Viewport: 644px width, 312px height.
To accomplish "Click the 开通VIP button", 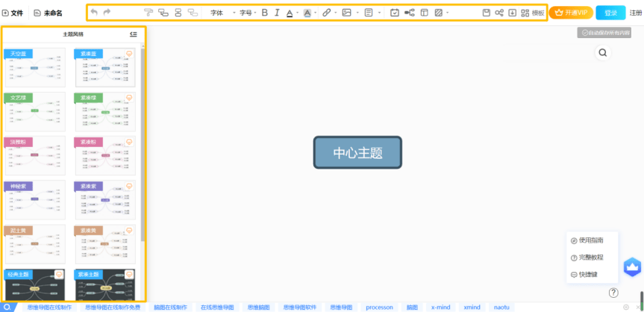I will pos(571,13).
